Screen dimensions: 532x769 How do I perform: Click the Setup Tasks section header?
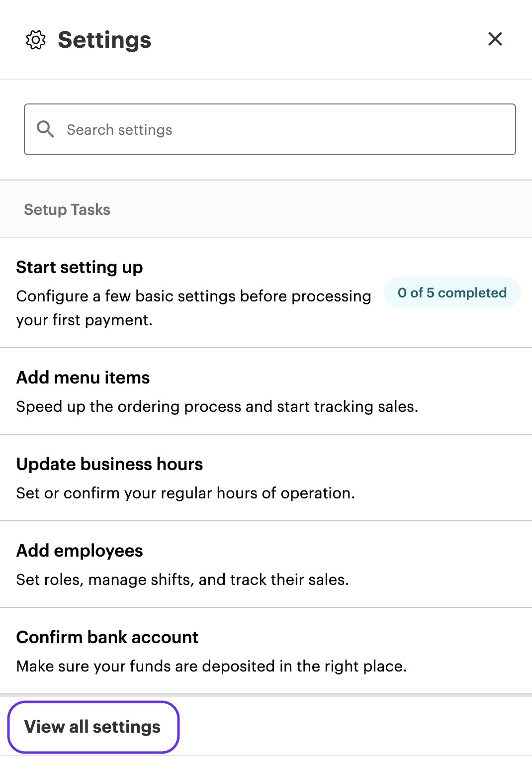point(67,209)
